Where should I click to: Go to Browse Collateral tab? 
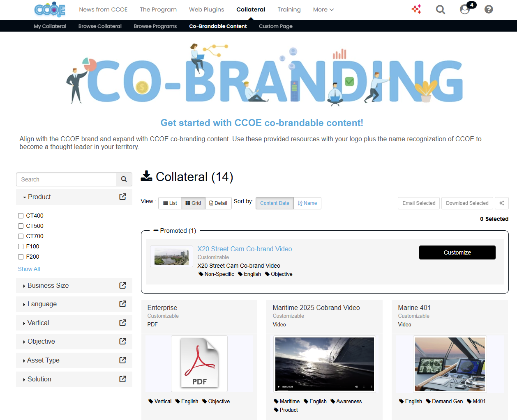point(100,26)
